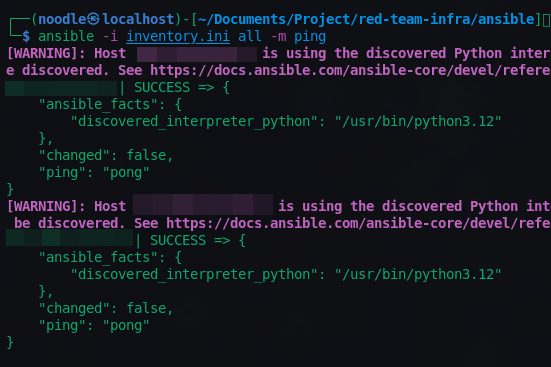The width and height of the screenshot is (551, 367).
Task: Click the word "ansible" after the $ prompt
Action: (66, 37)
